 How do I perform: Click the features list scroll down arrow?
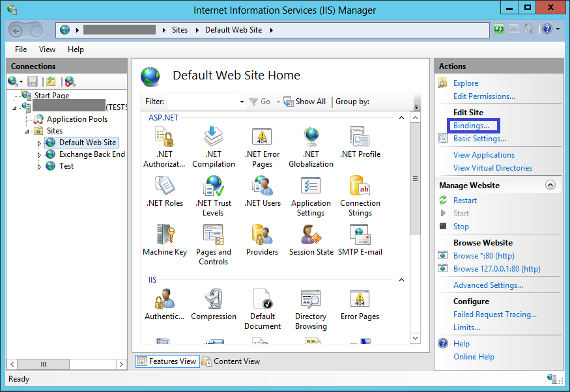click(415, 338)
